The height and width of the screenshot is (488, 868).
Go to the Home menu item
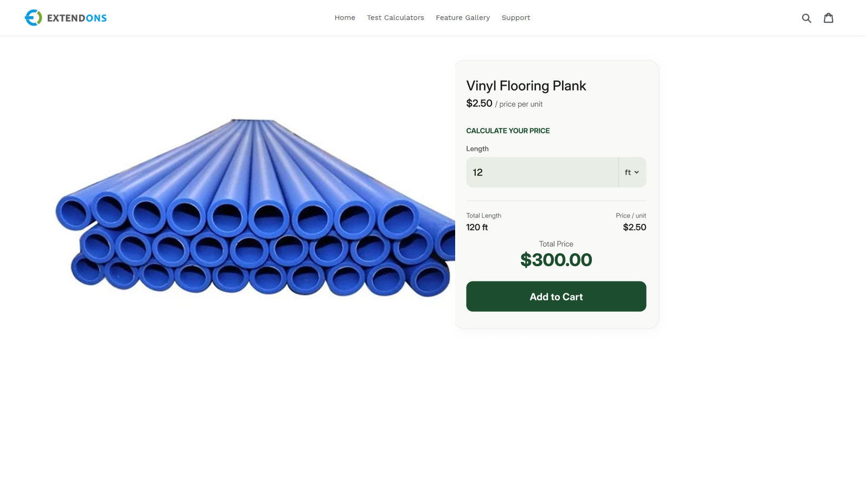tap(345, 18)
